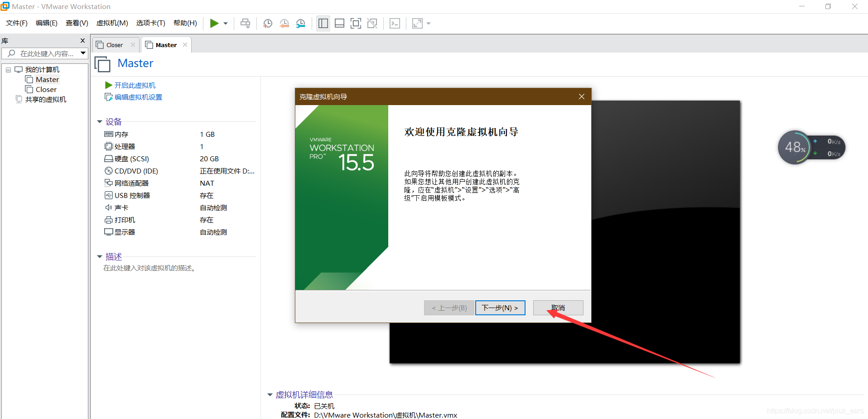This screenshot has height=419, width=868.
Task: Open the 选项卡(T) menu
Action: click(151, 23)
